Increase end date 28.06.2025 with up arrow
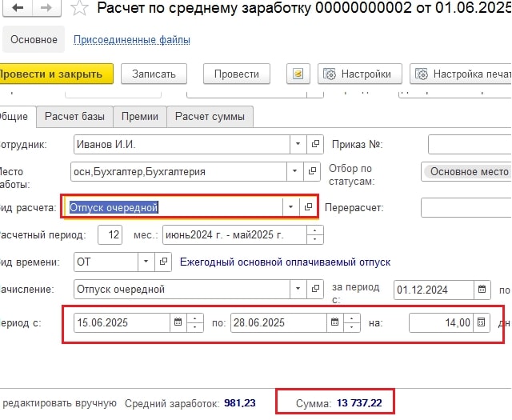512x420 pixels. click(352, 318)
